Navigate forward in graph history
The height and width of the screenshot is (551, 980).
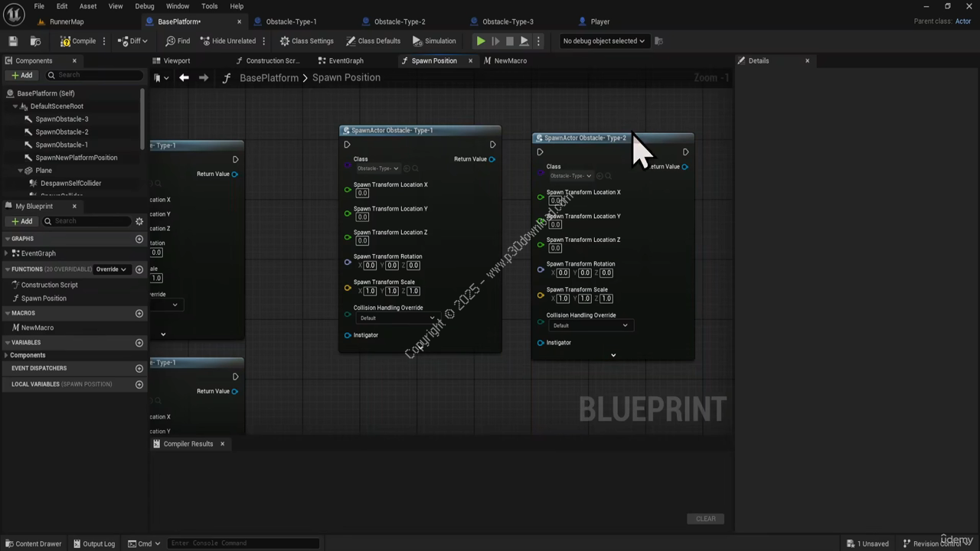click(x=203, y=77)
